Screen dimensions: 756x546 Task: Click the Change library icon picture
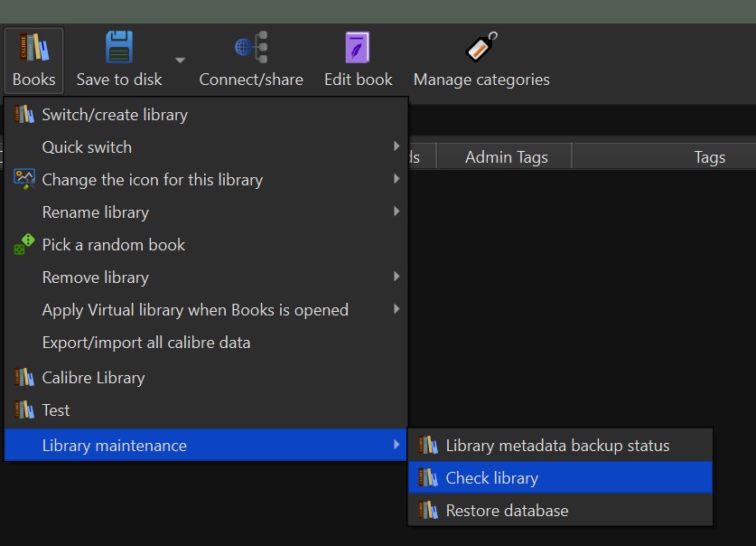(24, 180)
